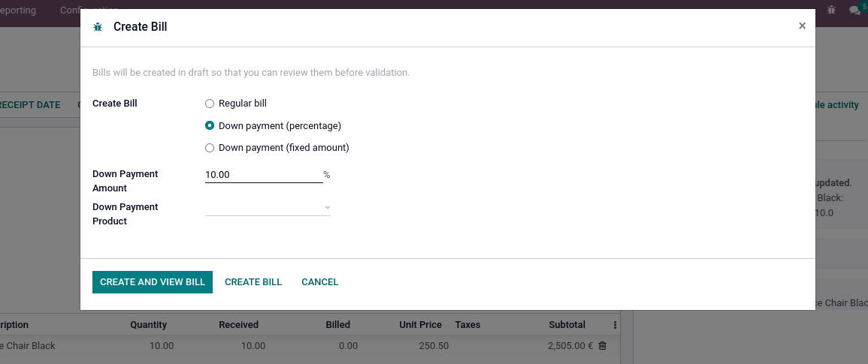
Task: Close the Create Bill dialog
Action: 802,26
